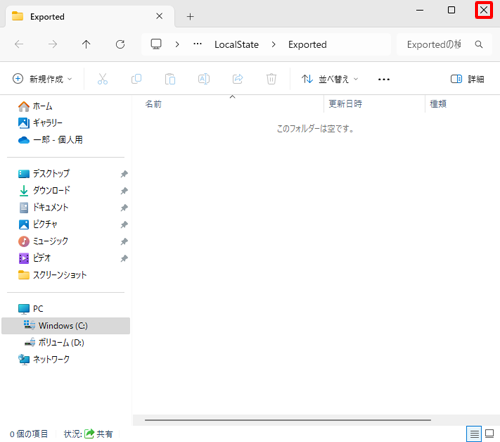Viewport: 500px width, 442px height.
Task: Go up one folder level
Action: (86, 44)
